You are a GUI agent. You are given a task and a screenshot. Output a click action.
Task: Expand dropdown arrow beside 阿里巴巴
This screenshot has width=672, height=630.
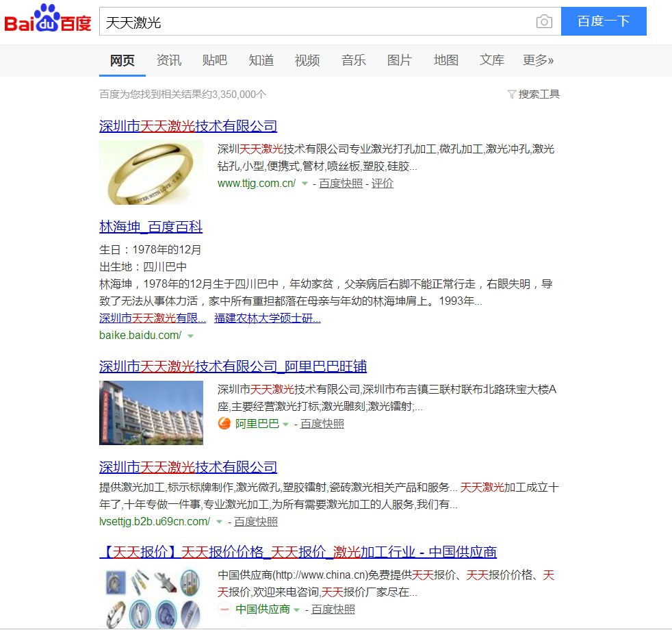point(285,425)
